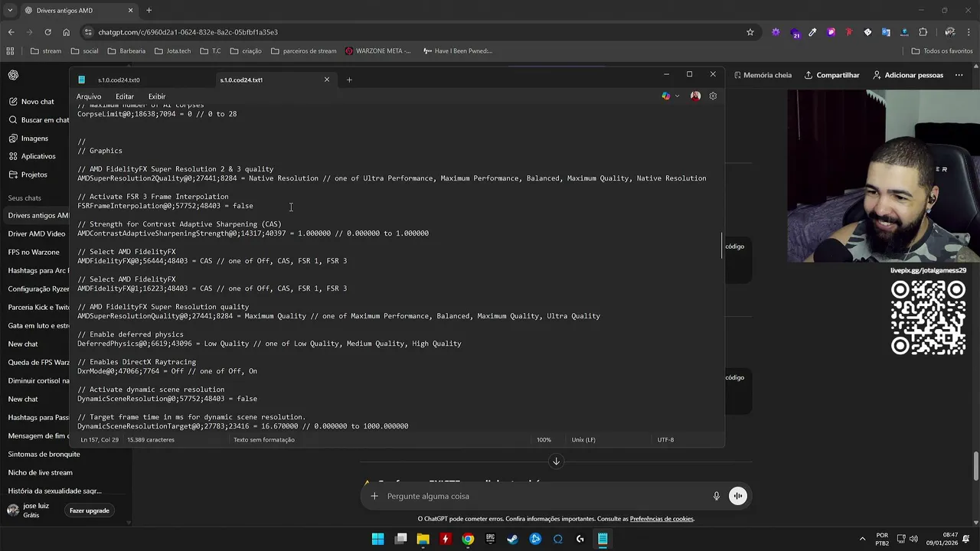This screenshot has height=551, width=980.
Task: Open the Driver AMD Video chat
Action: pos(36,233)
